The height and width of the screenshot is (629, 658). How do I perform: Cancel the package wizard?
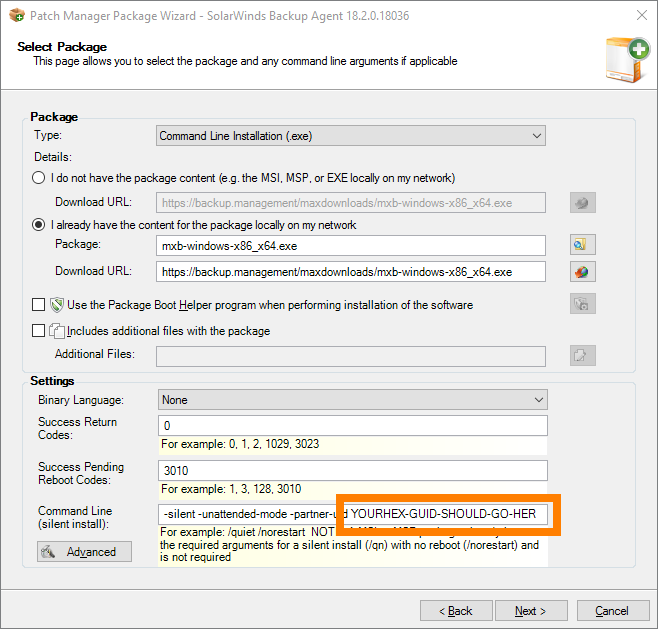(613, 611)
